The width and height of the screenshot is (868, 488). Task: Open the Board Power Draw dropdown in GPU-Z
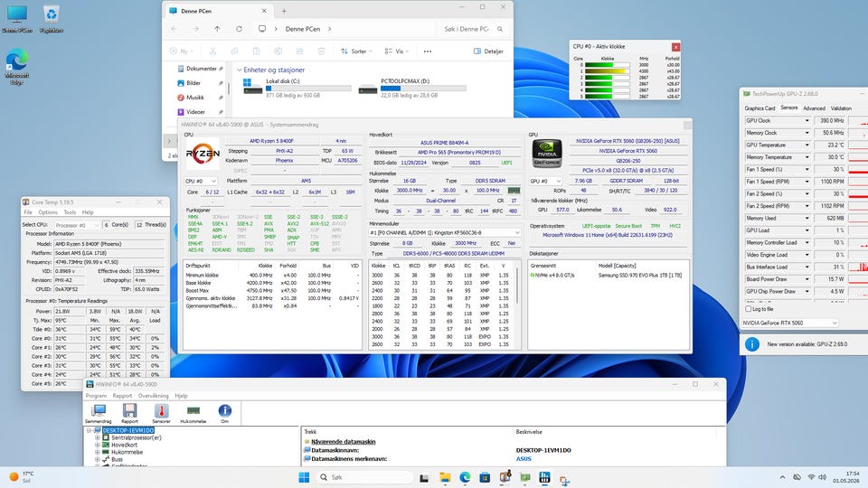(x=807, y=279)
